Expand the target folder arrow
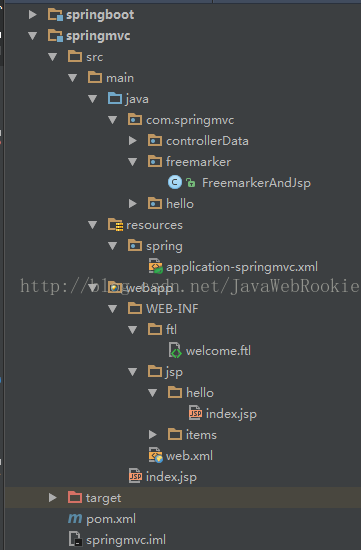361x550 pixels. coord(53,497)
